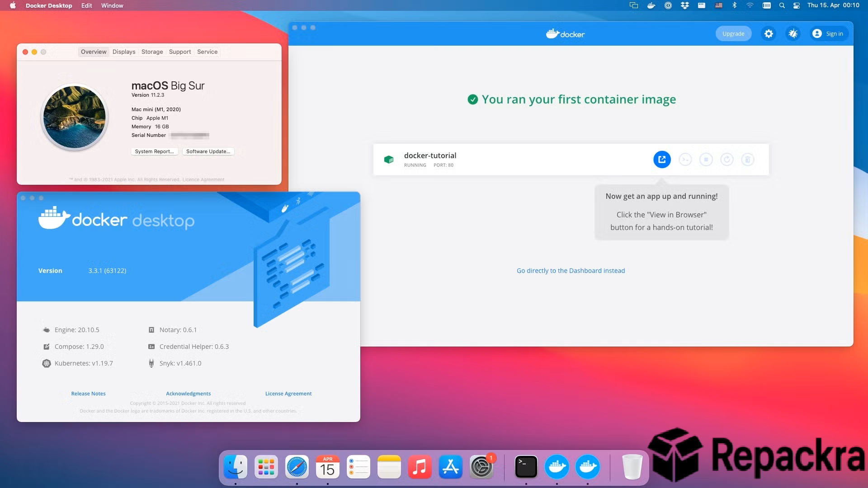Click the Upgrade button in Docker
This screenshot has width=868, height=488.
(x=733, y=33)
